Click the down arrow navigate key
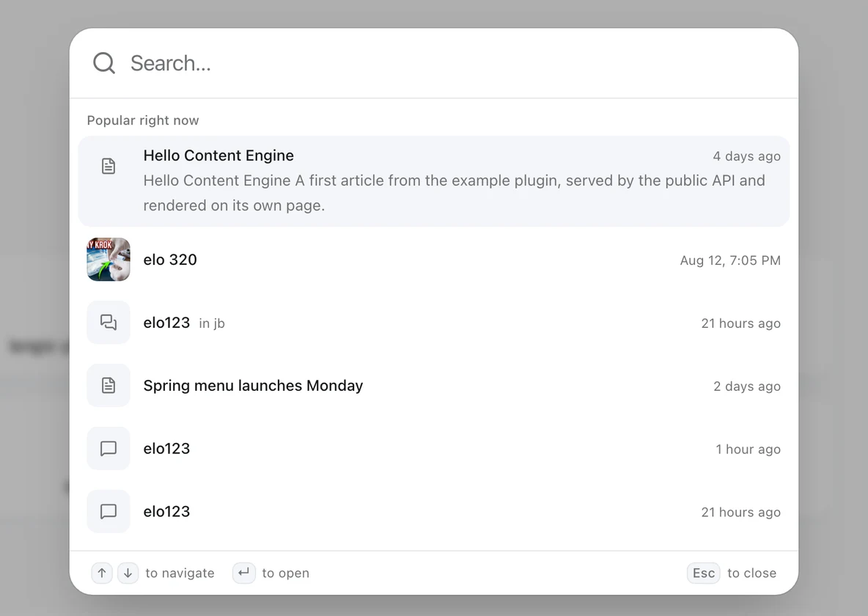This screenshot has width=868, height=616. [x=128, y=573]
